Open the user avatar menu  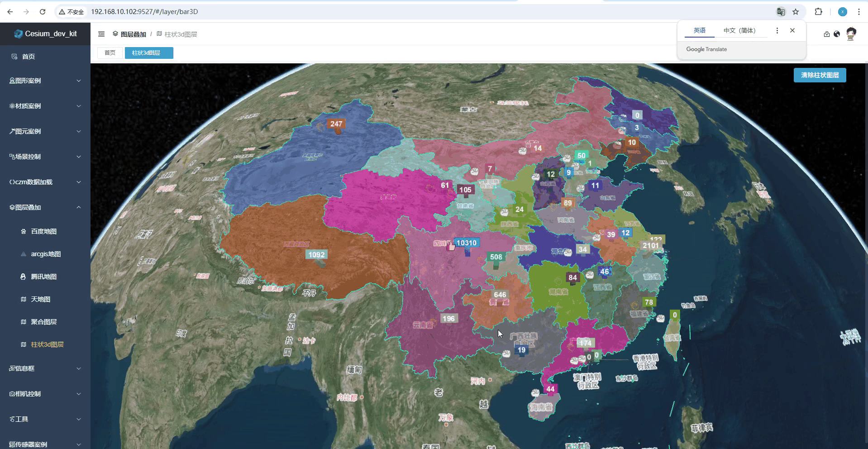(851, 34)
